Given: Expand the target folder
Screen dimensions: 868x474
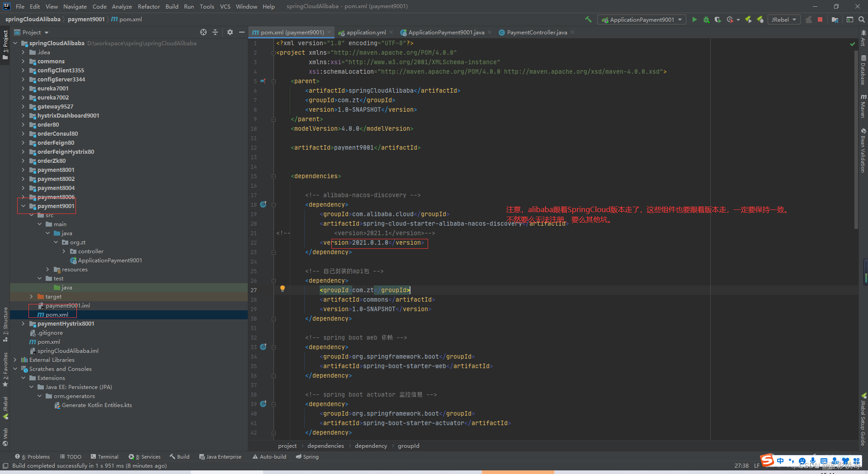Looking at the screenshot, I should [x=31, y=297].
